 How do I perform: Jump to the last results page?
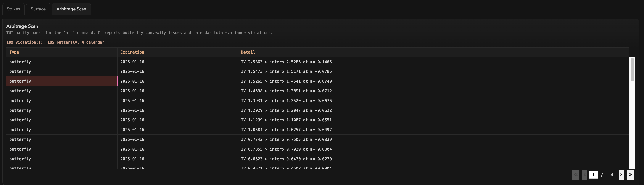point(630,175)
